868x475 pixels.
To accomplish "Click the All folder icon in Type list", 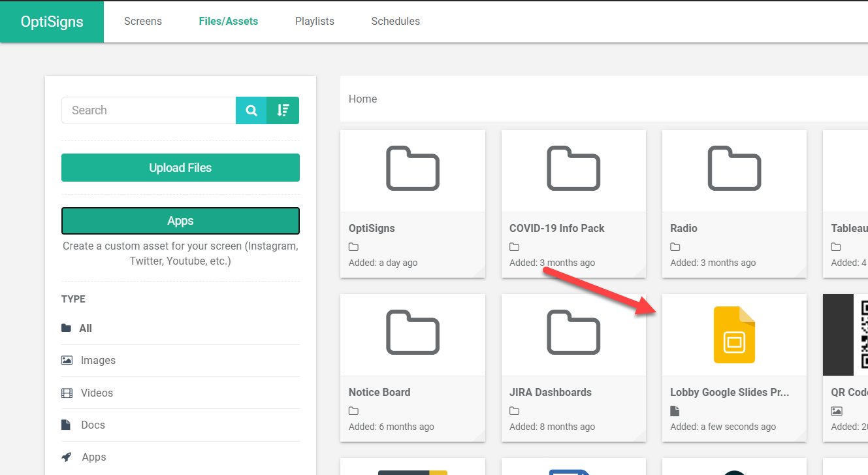I will point(67,328).
